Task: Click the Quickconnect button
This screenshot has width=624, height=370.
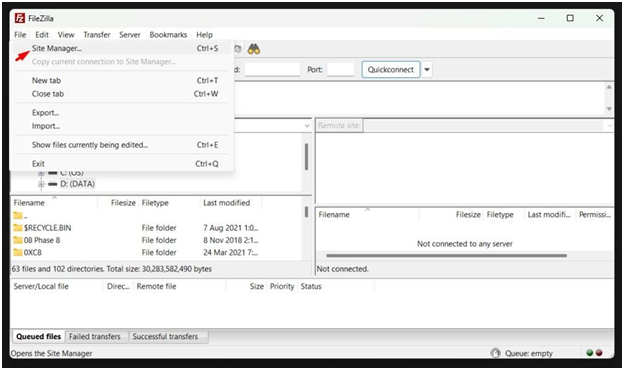Action: [x=390, y=70]
